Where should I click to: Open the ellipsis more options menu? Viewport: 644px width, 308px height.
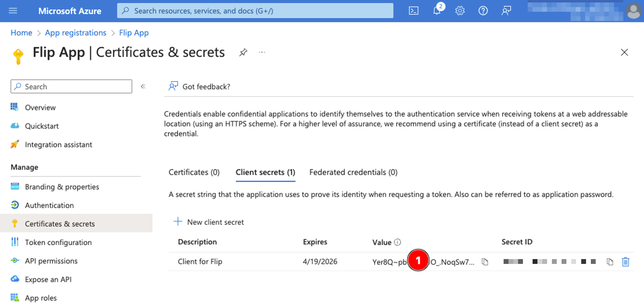click(262, 52)
